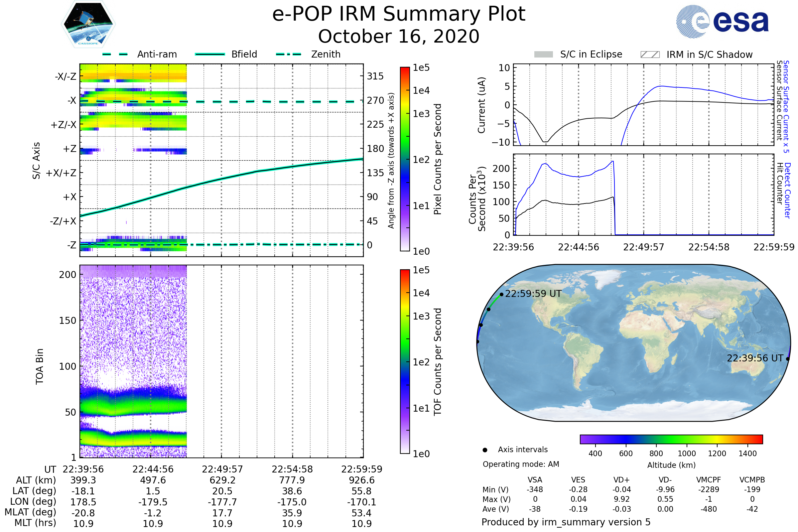Click the Bfield solid legend line

point(210,54)
